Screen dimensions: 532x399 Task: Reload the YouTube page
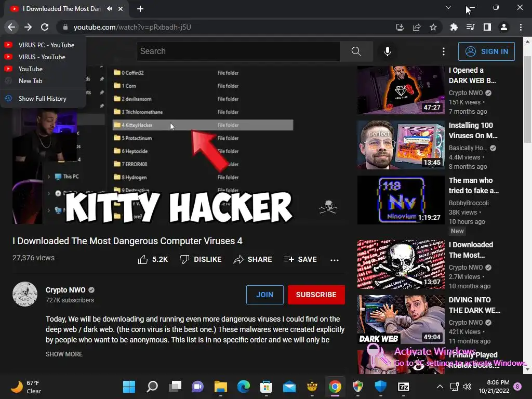[x=45, y=27]
